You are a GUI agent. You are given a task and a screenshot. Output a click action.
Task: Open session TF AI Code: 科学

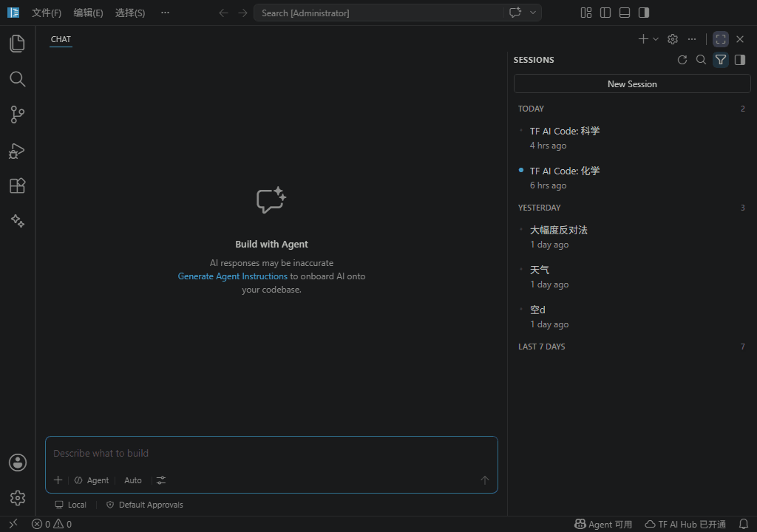(631, 138)
